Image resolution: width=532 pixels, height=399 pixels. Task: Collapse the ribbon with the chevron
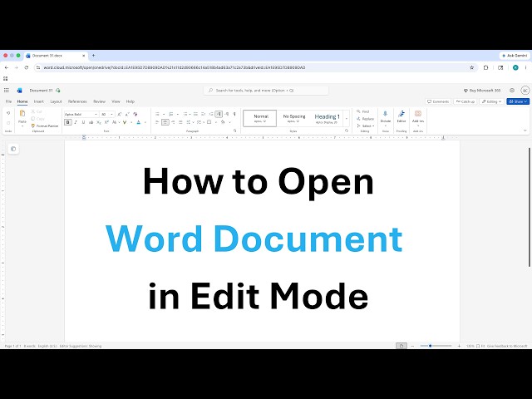pos(525,131)
